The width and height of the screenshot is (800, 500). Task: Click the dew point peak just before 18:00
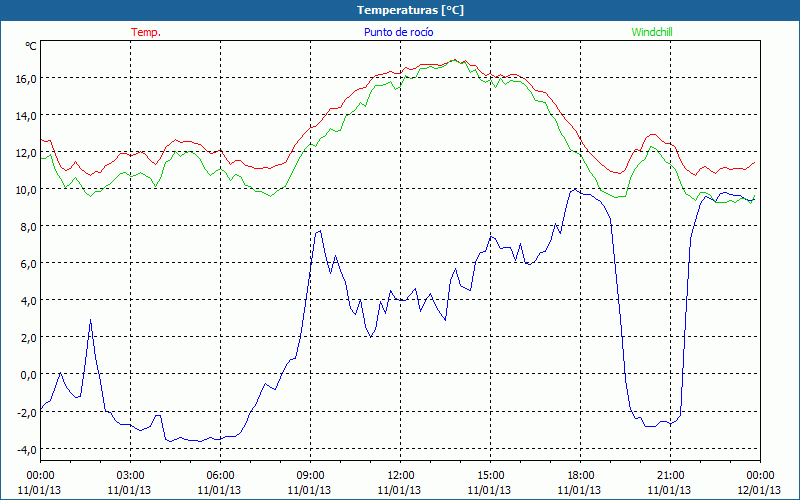click(x=575, y=189)
